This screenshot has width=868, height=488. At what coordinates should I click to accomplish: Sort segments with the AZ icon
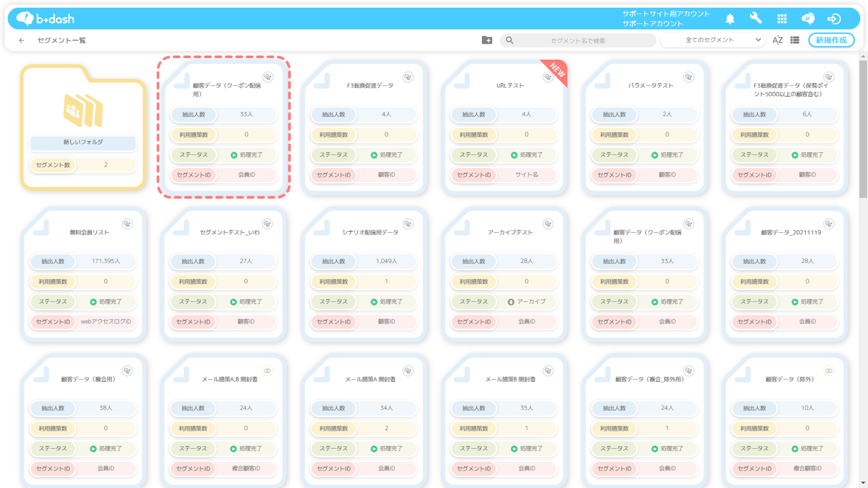(777, 40)
